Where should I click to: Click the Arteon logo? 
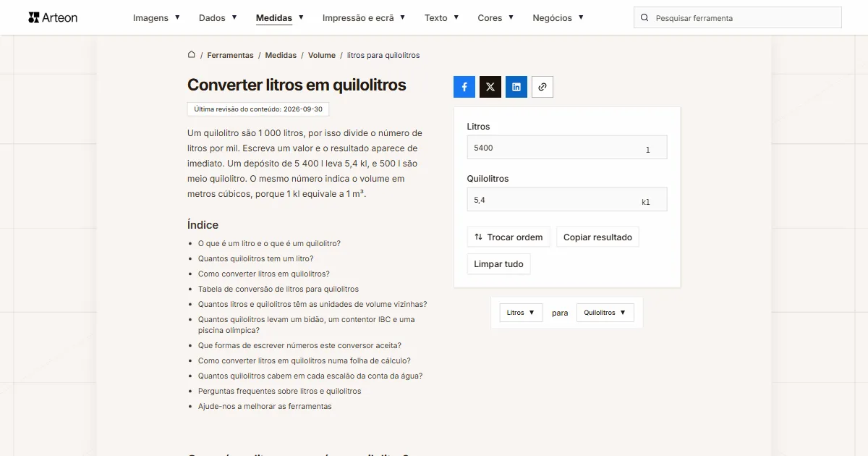pyautogui.click(x=53, y=17)
